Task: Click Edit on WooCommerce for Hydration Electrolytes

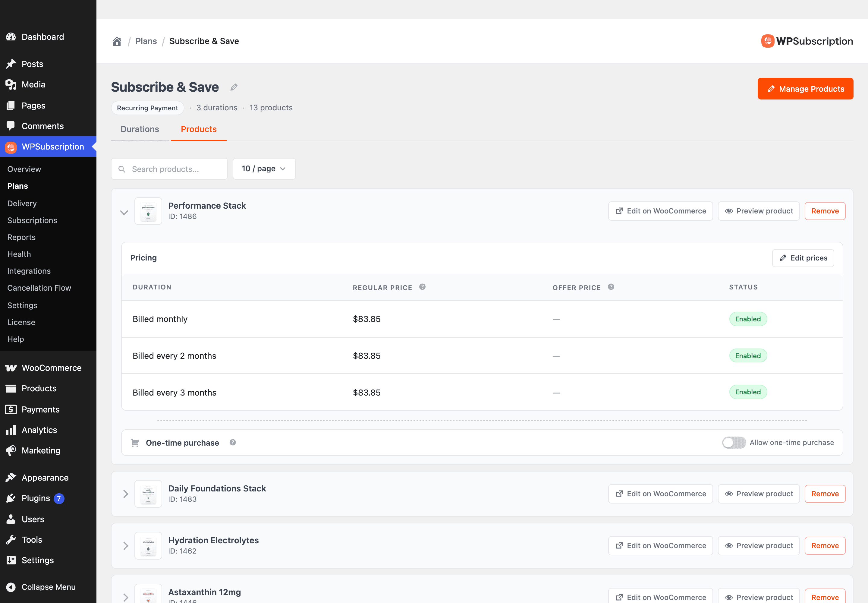Action: click(x=660, y=546)
